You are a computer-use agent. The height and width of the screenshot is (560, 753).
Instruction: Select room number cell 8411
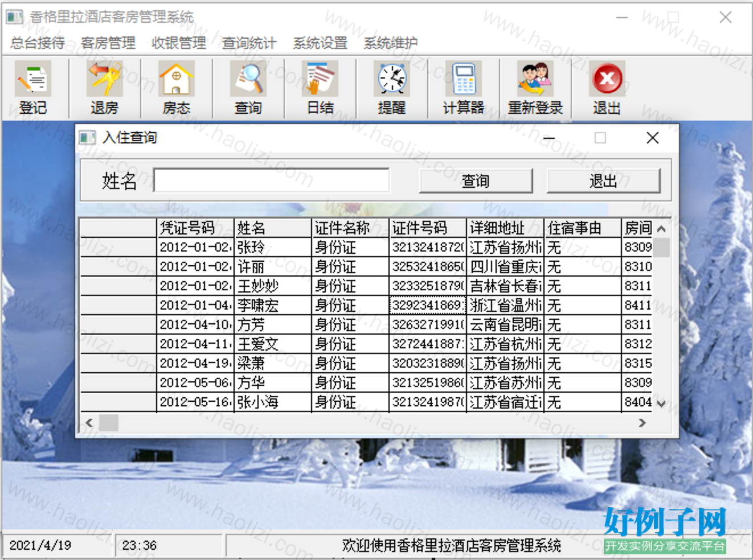pos(637,306)
